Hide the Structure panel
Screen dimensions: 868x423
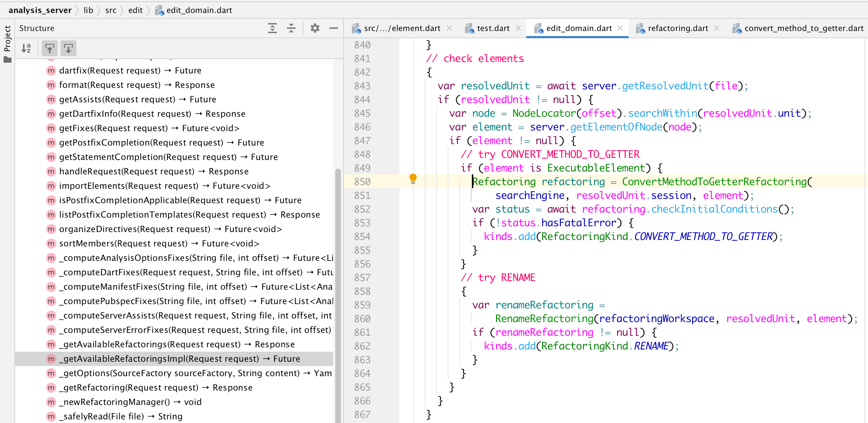click(x=333, y=28)
